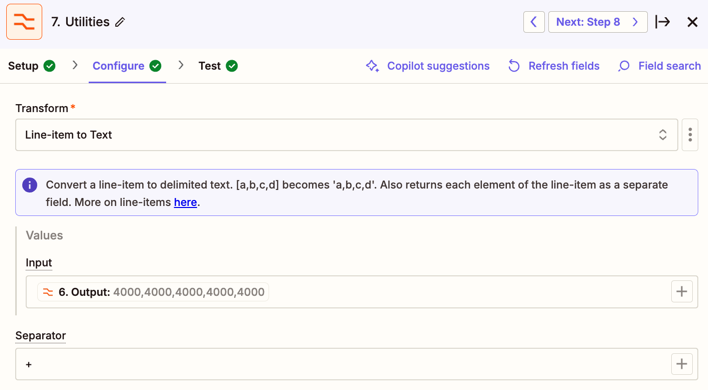
Task: Click the Transform field label
Action: pyautogui.click(x=42, y=108)
